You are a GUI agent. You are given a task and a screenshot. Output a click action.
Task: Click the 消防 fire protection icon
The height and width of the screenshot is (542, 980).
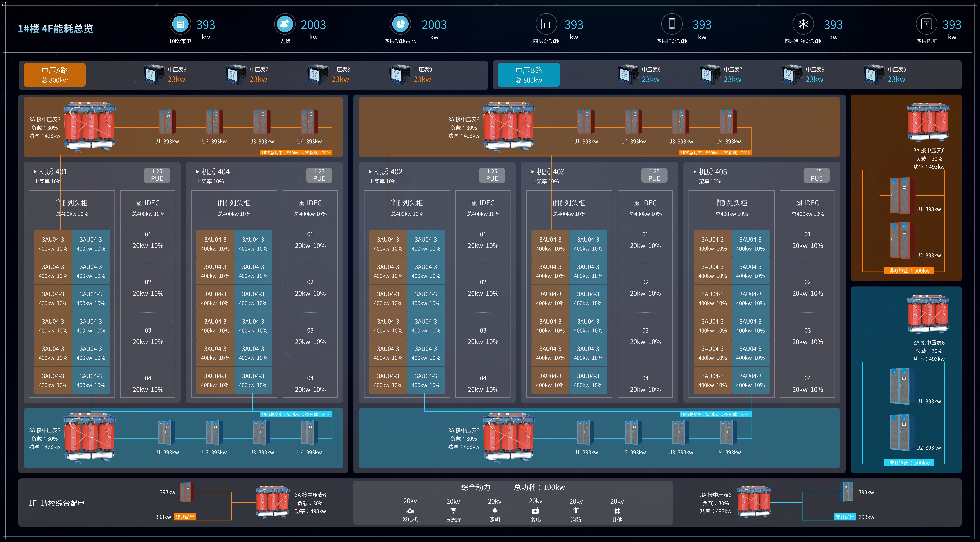576,511
